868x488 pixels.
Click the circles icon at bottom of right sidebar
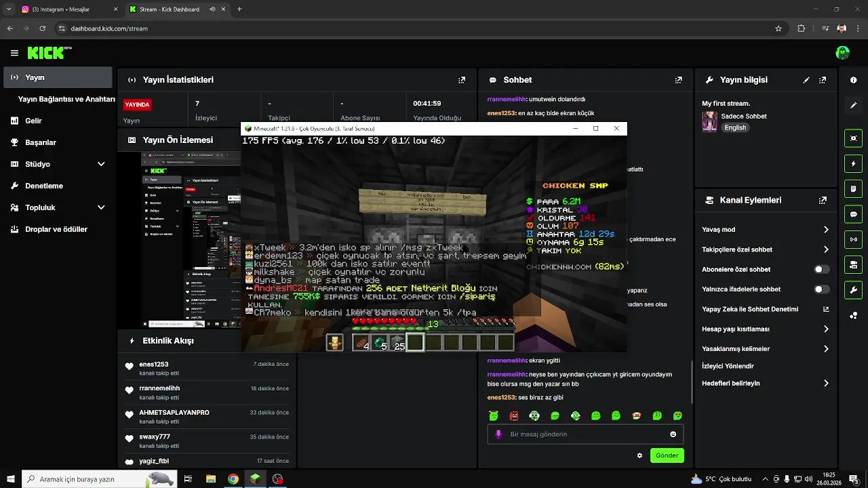[853, 316]
